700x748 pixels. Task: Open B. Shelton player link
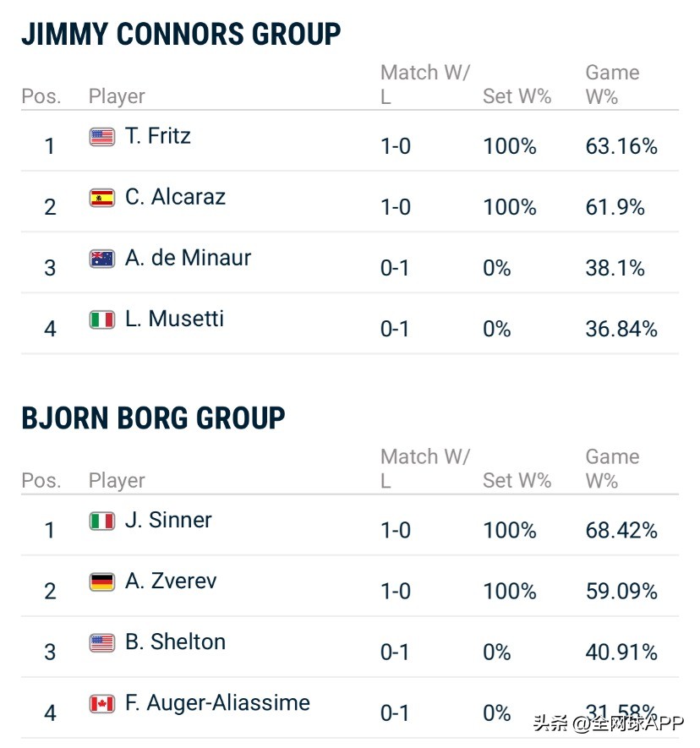pyautogui.click(x=175, y=642)
